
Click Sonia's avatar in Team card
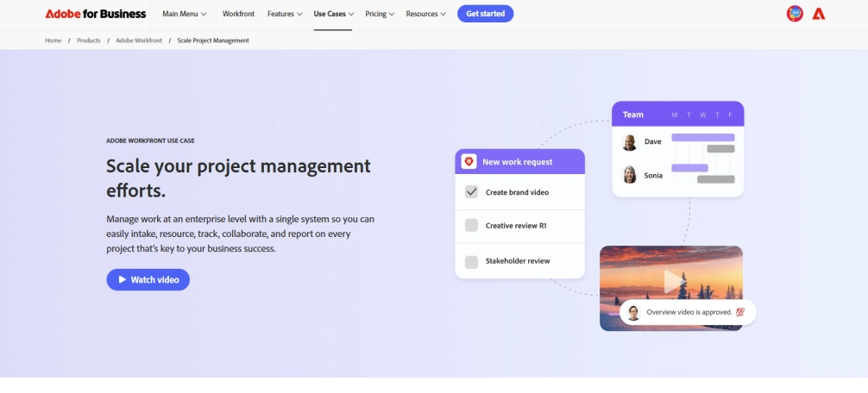(x=629, y=175)
